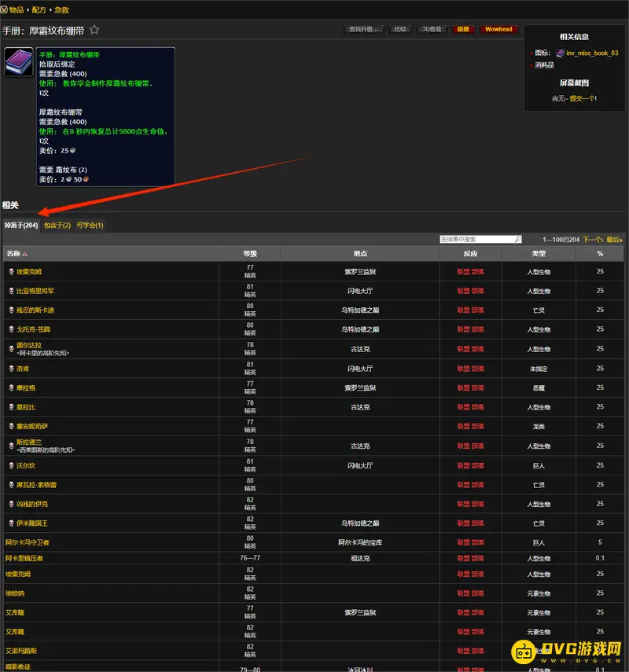Open the inv_misc_book_03 icon link
Screen dimensions: 629x672
point(592,53)
